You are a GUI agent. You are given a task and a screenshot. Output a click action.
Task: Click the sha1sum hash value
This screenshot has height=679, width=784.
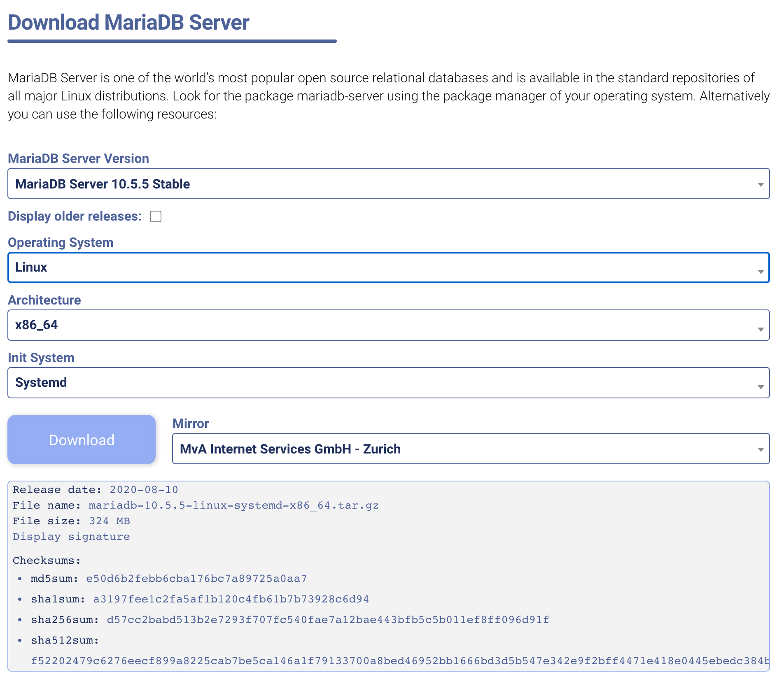click(231, 599)
